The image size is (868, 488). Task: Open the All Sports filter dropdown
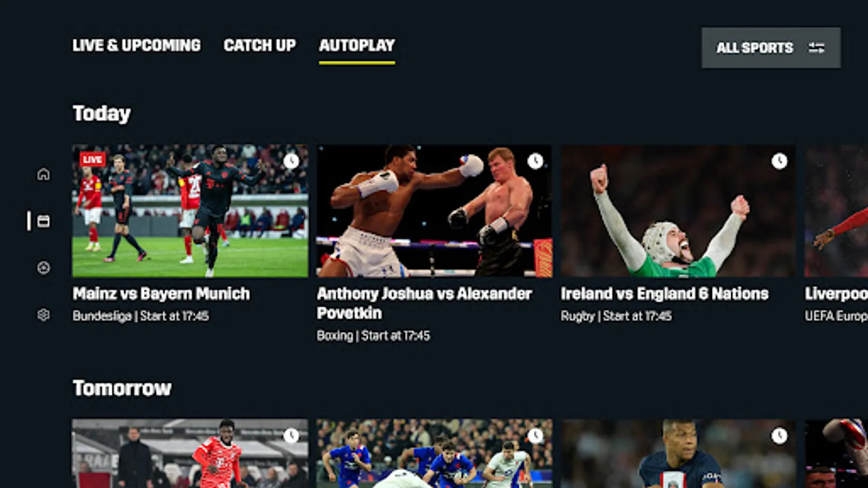771,48
